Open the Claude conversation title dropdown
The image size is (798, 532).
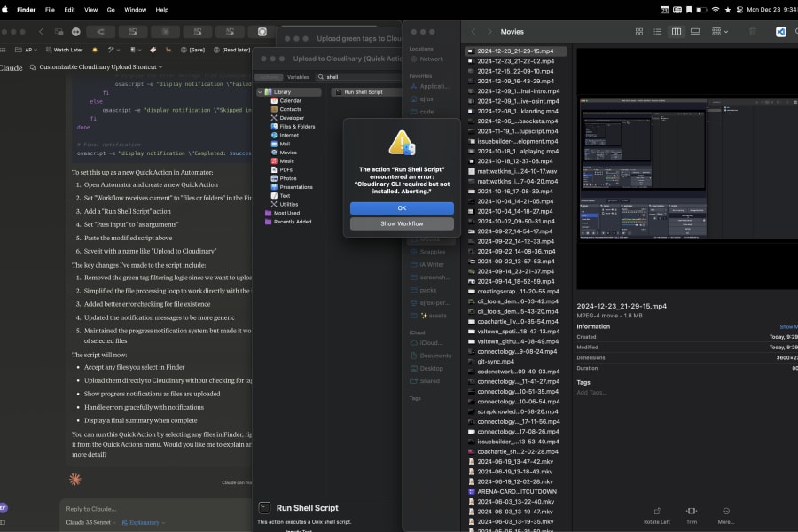101,67
